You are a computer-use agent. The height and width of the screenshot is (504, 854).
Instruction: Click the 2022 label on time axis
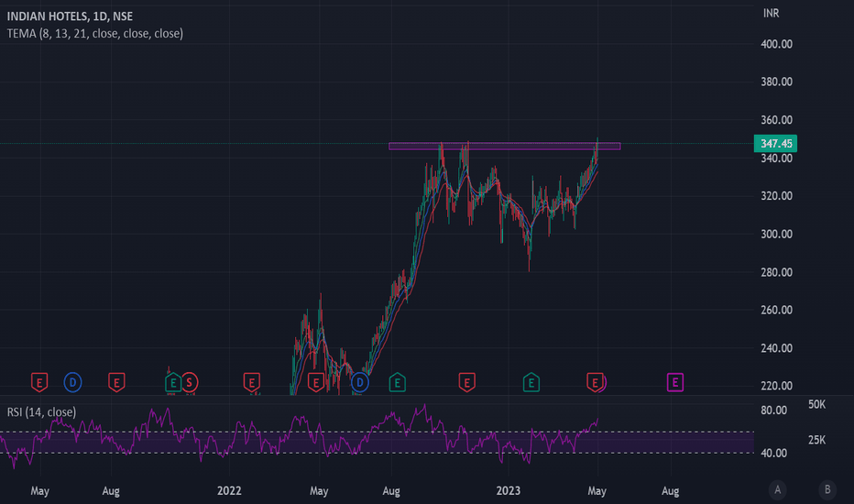tap(229, 491)
